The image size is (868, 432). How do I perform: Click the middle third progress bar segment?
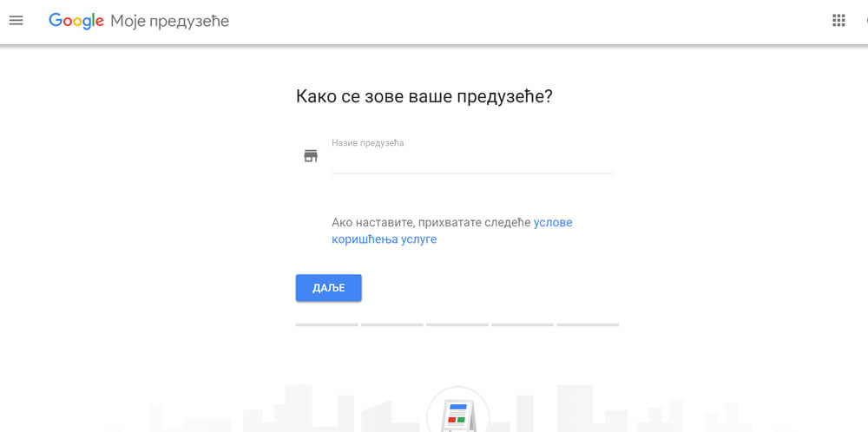(457, 324)
